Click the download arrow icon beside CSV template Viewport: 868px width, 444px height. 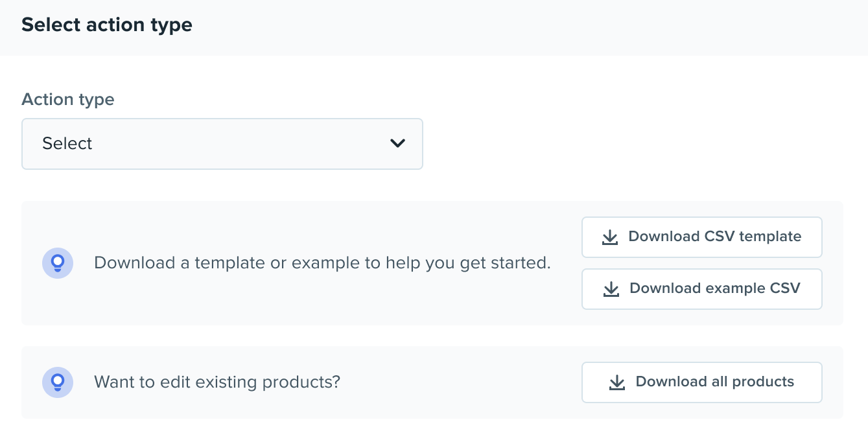[x=610, y=237]
